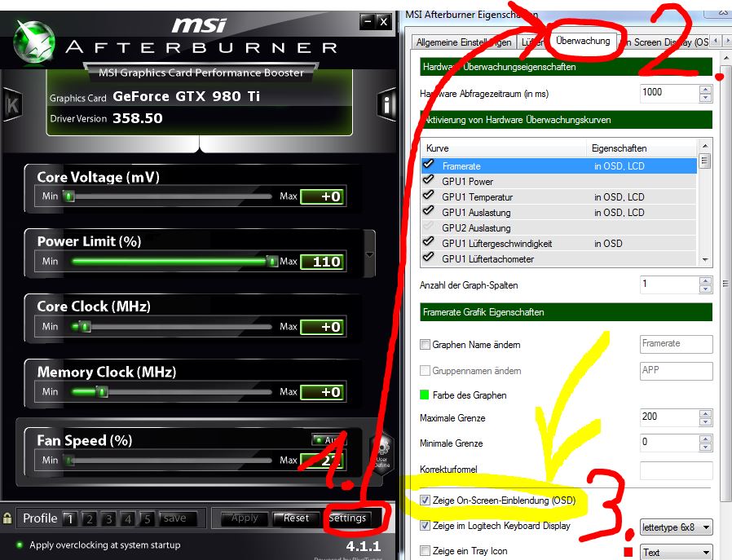Decrease Minimale Grenze spinner down
Image resolution: width=732 pixels, height=560 pixels.
click(x=705, y=447)
